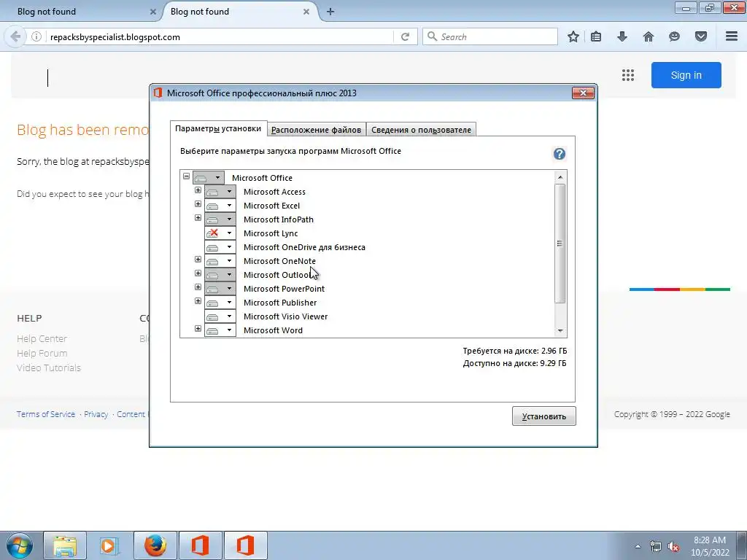Click the blue Sign in button
The image size is (747, 560).
click(686, 75)
